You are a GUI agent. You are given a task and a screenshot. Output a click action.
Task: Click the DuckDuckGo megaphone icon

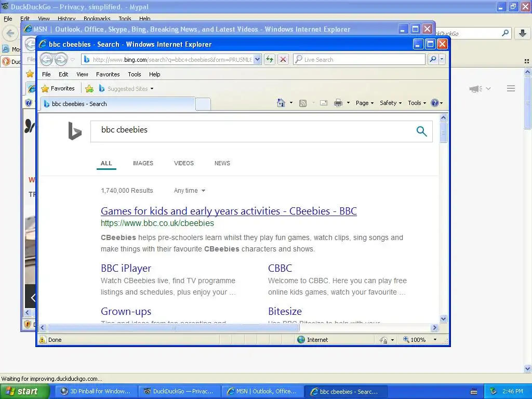(476, 88)
